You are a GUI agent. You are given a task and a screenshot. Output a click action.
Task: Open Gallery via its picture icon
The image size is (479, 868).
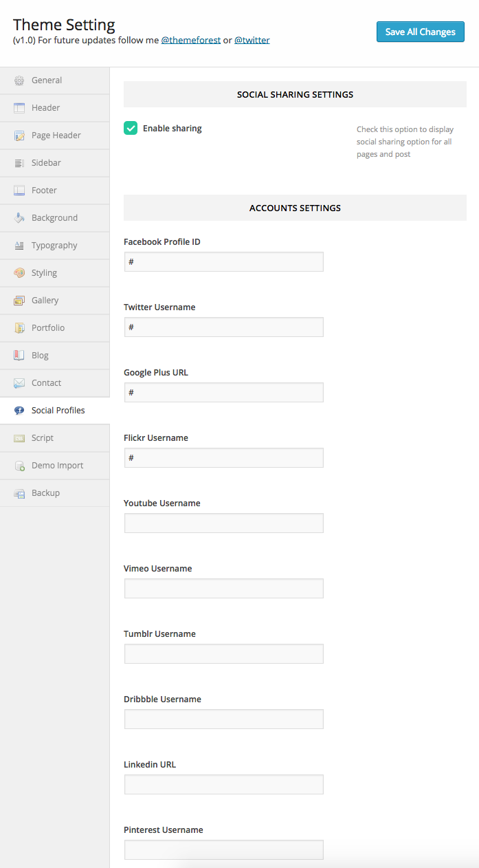tap(19, 301)
